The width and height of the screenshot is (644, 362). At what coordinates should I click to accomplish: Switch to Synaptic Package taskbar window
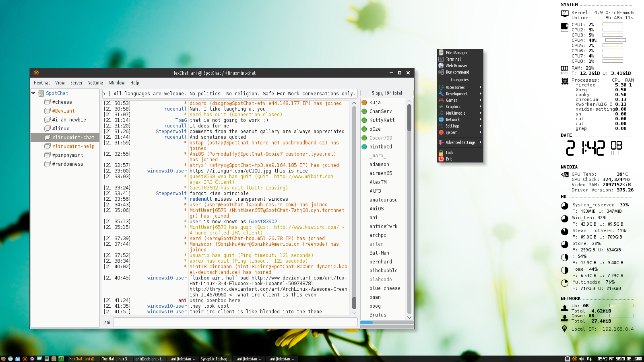click(x=215, y=359)
